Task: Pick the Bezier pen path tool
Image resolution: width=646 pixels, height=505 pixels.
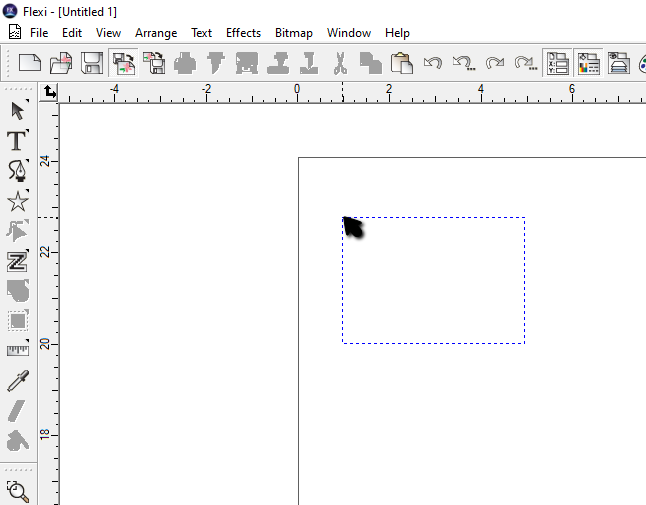Action: coord(18,170)
